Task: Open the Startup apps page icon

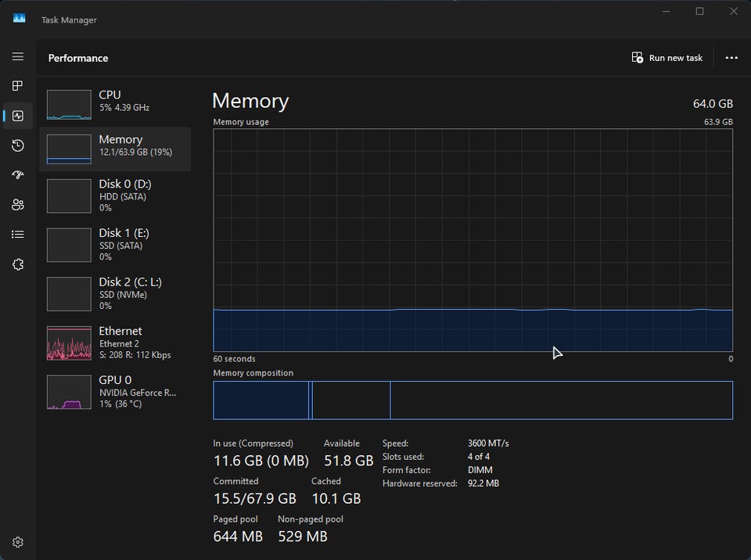Action: (x=18, y=175)
